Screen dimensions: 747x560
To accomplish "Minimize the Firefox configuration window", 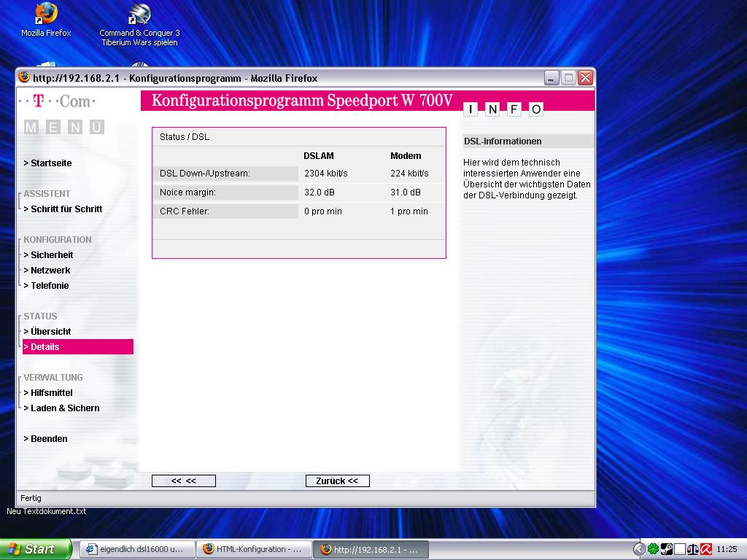I will click(x=551, y=77).
